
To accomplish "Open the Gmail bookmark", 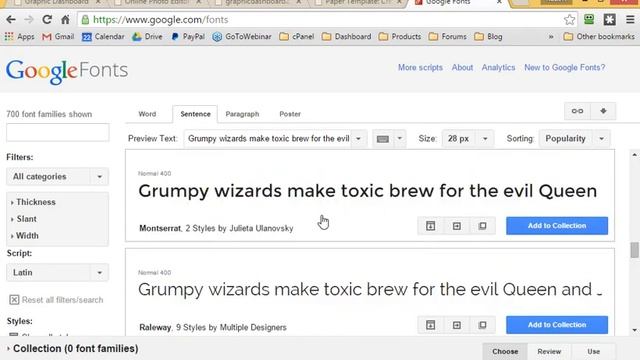I will coord(58,37).
